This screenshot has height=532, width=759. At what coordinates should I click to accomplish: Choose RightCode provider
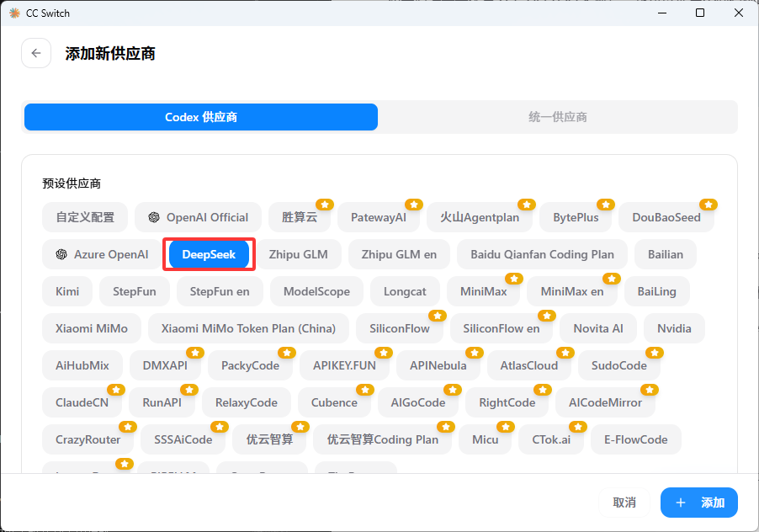point(507,402)
